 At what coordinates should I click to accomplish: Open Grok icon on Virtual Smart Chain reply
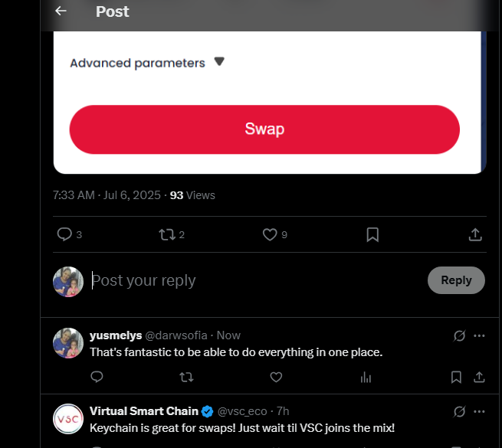pos(459,411)
